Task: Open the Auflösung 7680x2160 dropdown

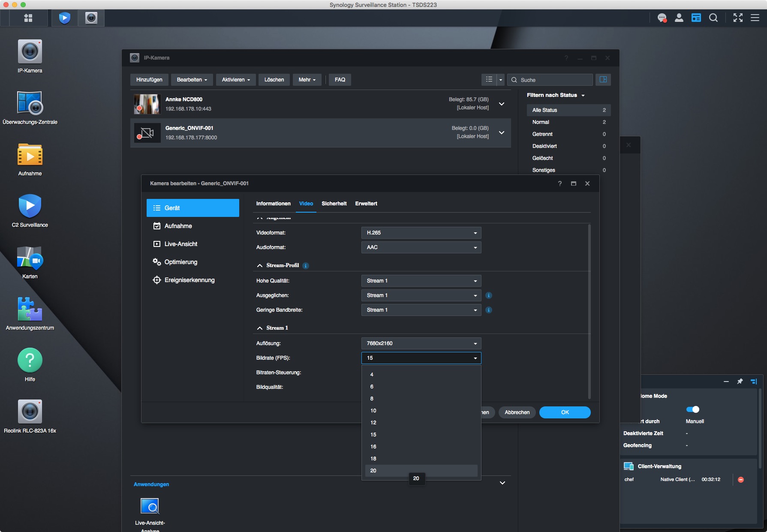Action: point(421,343)
